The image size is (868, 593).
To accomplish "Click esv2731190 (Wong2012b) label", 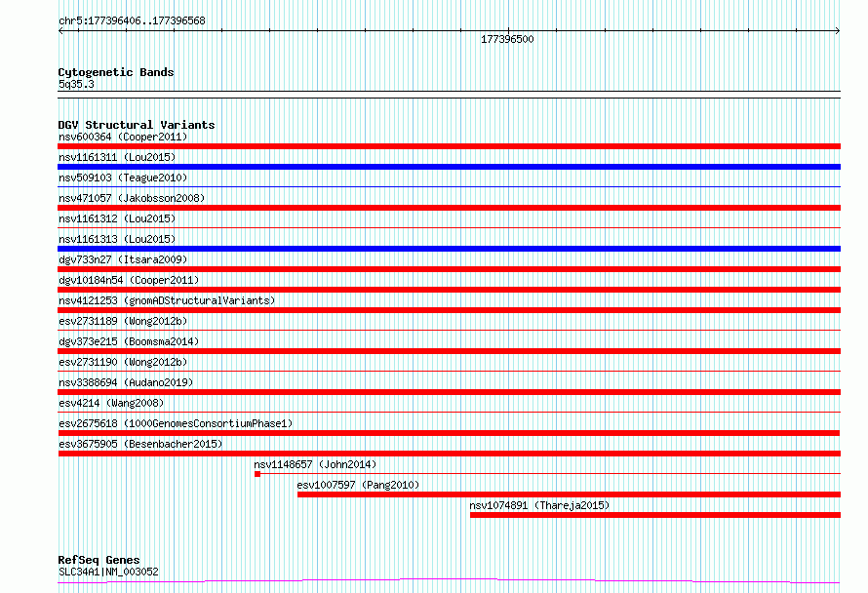I will pyautogui.click(x=123, y=362).
